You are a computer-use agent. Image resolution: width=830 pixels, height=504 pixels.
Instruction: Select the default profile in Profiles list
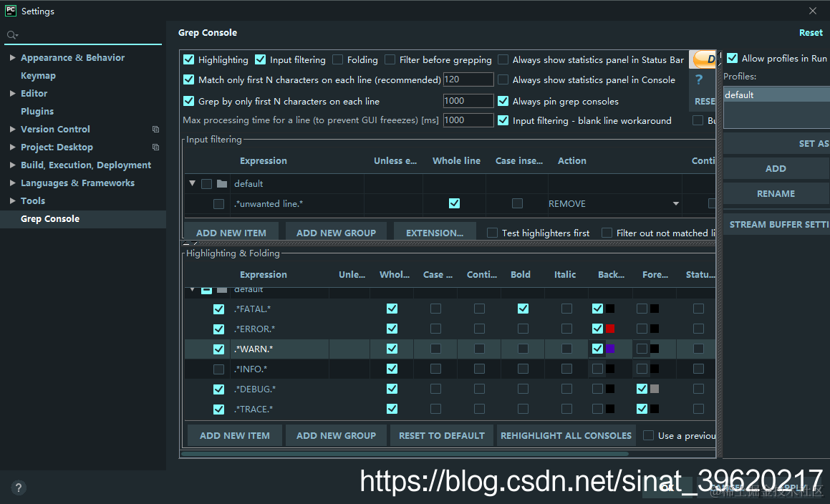click(776, 94)
